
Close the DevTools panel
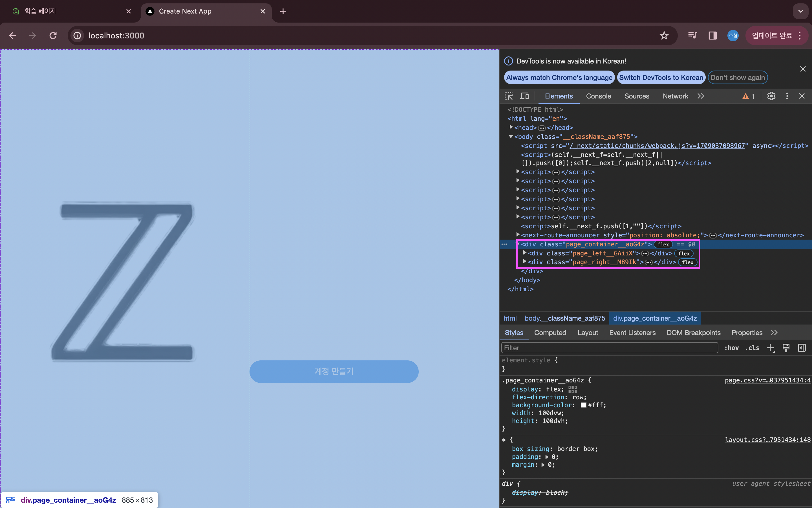click(802, 96)
